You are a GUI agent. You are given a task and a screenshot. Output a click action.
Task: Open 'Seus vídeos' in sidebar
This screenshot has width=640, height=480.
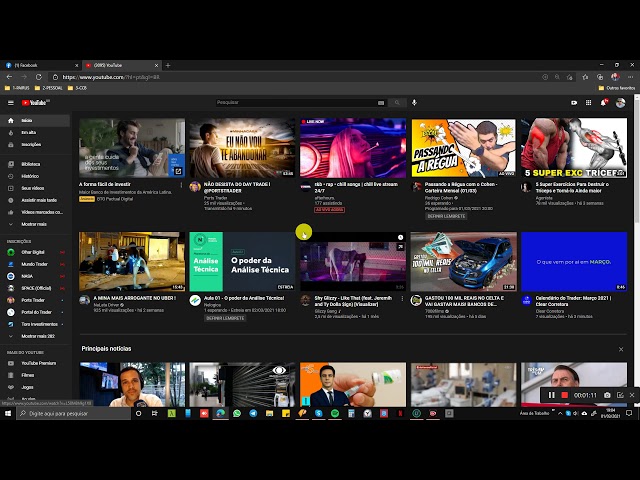36,188
